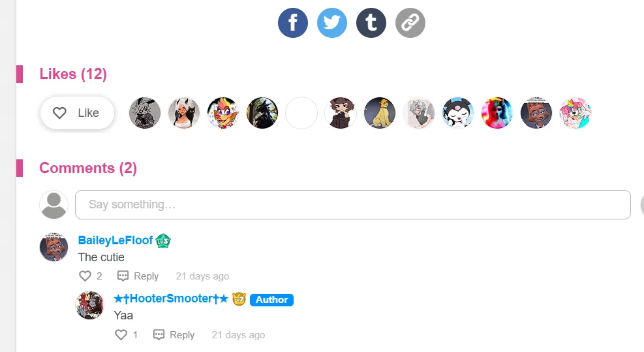
Task: Click the Say something comment field
Action: pyautogui.click(x=353, y=204)
